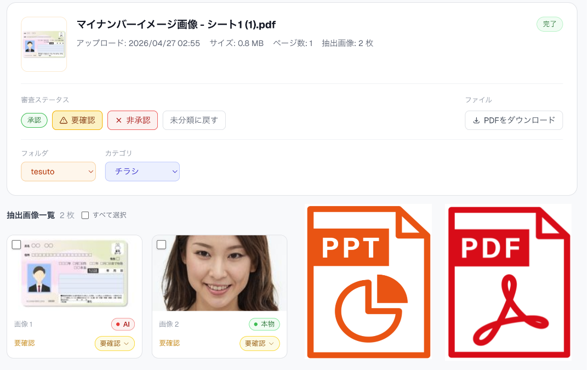Click the 抽出画像: 2 枚 text
The image size is (588, 370).
(x=347, y=43)
